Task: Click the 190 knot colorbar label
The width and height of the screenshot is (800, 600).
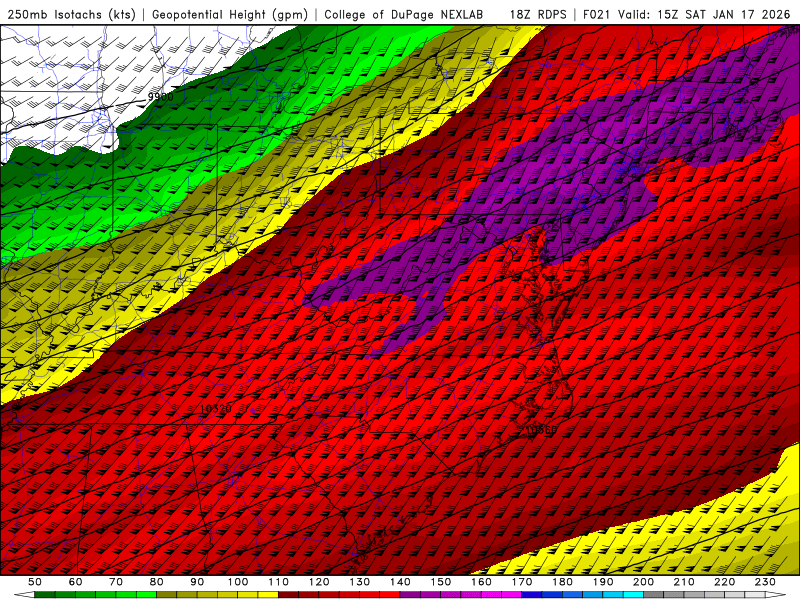Action: pyautogui.click(x=603, y=582)
